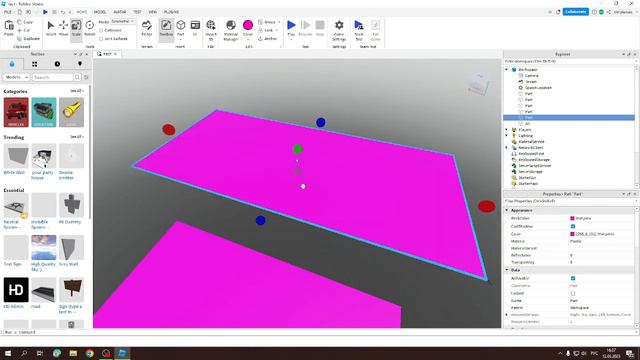The image size is (640, 360).
Task: Collapse the Appearance properties section
Action: coord(507,210)
